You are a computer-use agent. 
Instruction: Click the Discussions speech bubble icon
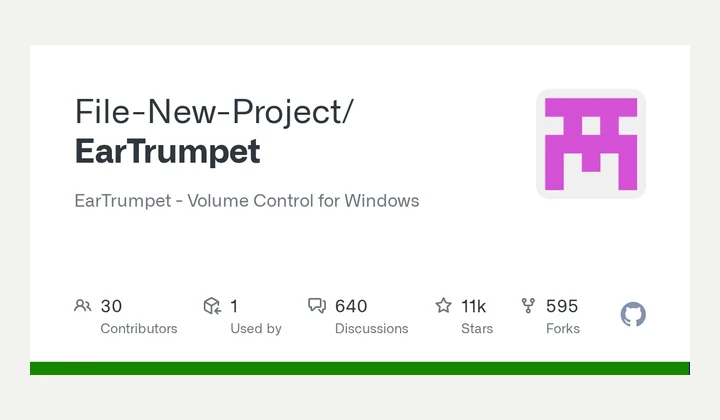tap(317, 306)
